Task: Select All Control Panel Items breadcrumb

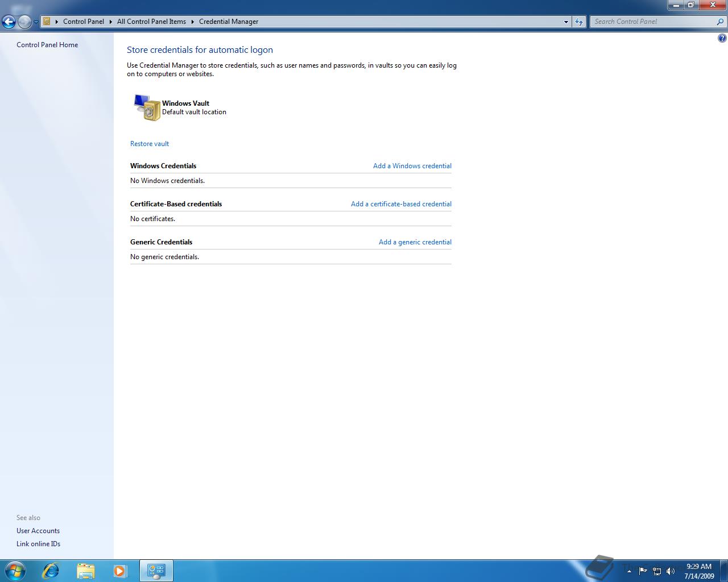Action: pyautogui.click(x=151, y=22)
